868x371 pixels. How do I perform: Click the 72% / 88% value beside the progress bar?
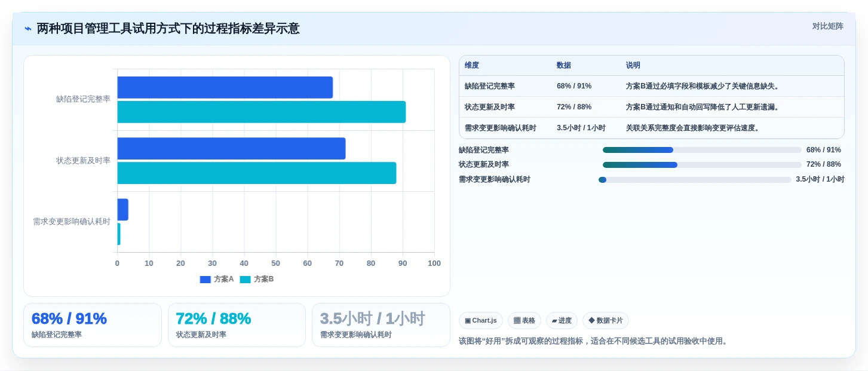[823, 164]
